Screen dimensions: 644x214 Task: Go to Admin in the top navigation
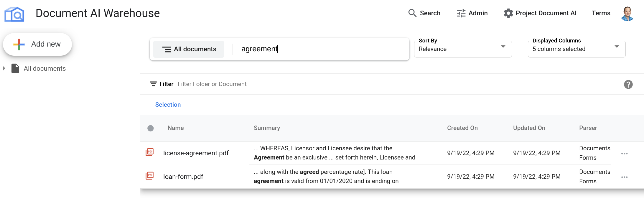(x=472, y=13)
